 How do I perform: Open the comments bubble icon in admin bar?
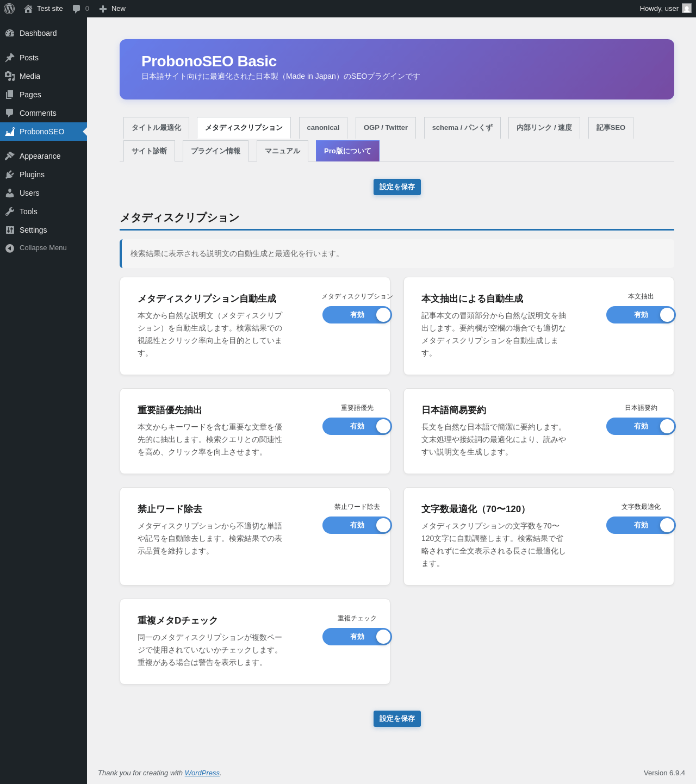pos(77,9)
